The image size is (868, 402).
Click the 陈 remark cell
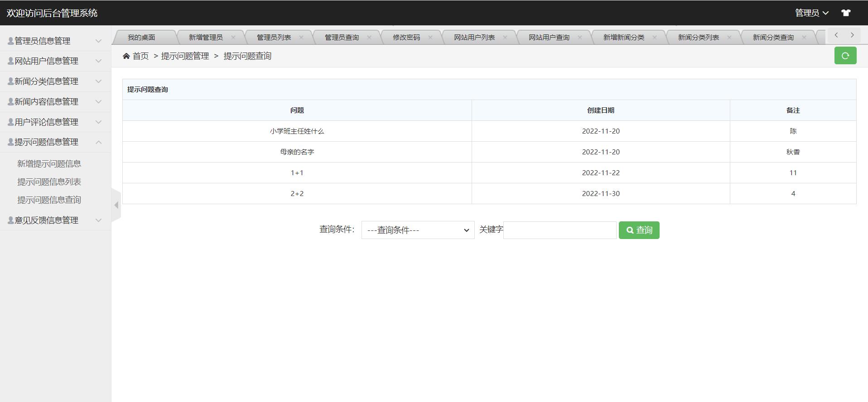(x=793, y=131)
